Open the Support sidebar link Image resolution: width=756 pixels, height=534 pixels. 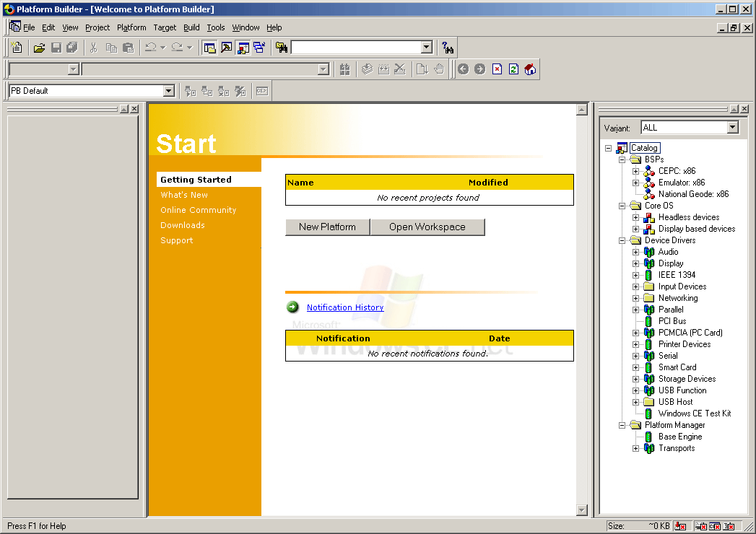click(x=177, y=240)
